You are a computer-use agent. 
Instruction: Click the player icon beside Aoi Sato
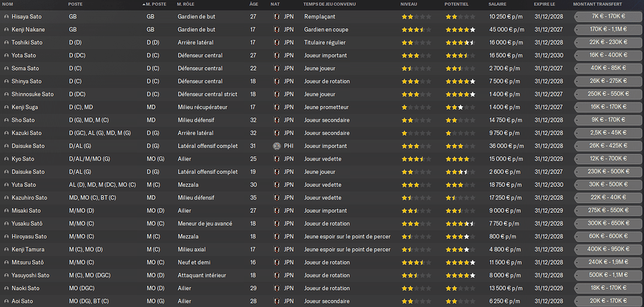[6, 301]
